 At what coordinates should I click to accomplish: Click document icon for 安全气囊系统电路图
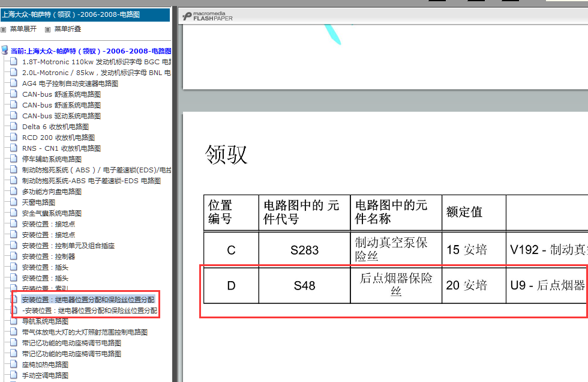pos(14,213)
